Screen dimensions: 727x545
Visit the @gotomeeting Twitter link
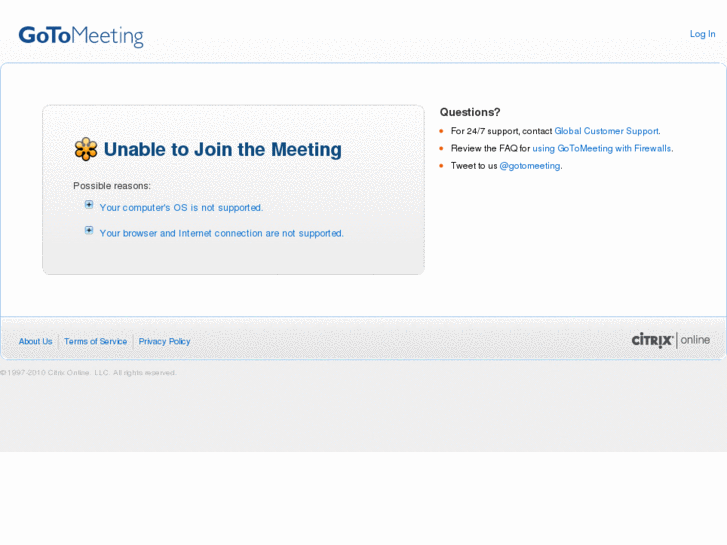point(529,166)
